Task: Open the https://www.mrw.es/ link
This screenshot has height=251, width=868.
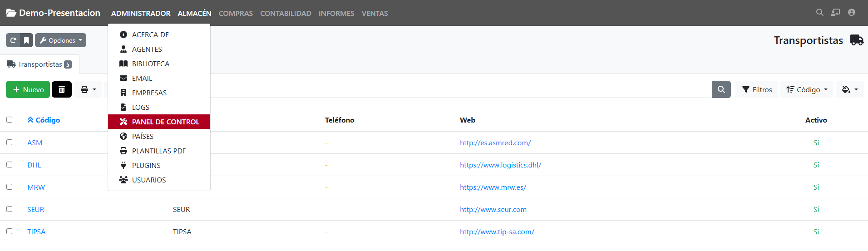Action: 493,187
